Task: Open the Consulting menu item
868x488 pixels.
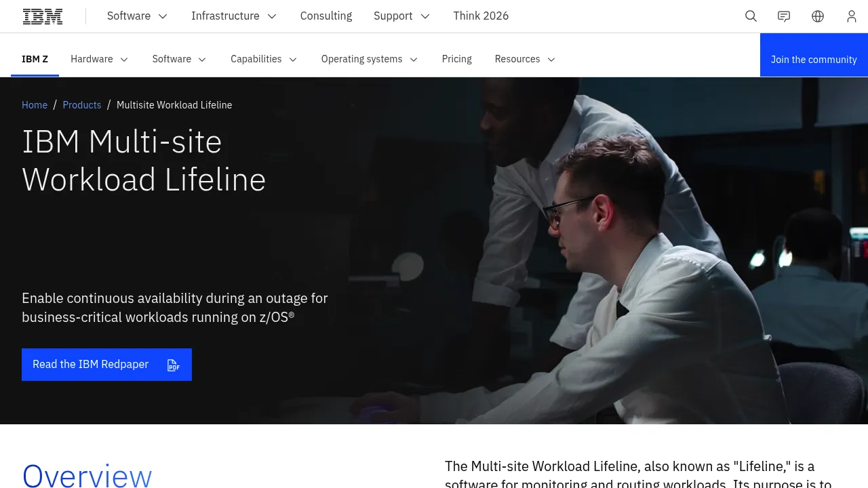Action: point(326,16)
